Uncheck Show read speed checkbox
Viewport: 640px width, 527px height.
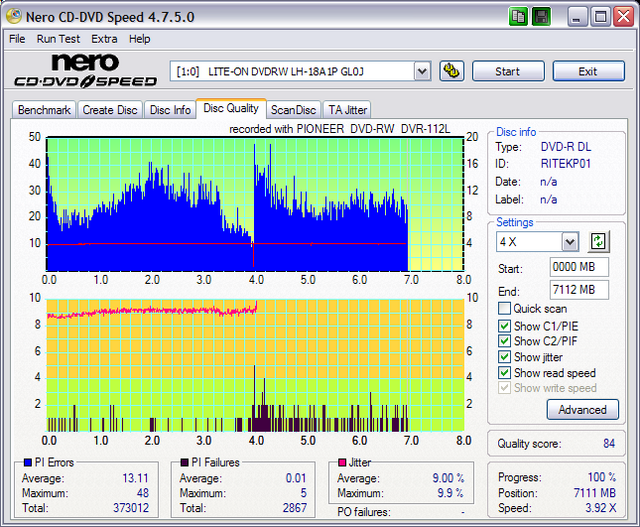[504, 372]
